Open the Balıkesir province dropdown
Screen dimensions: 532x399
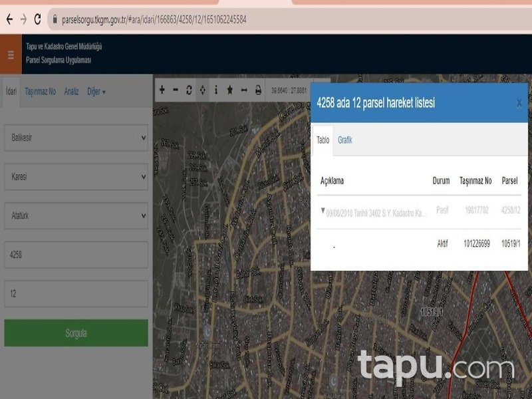click(76, 138)
